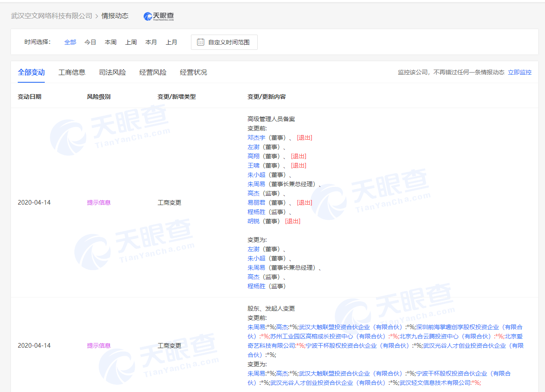Open 高翔 director profile link

pyautogui.click(x=253, y=156)
